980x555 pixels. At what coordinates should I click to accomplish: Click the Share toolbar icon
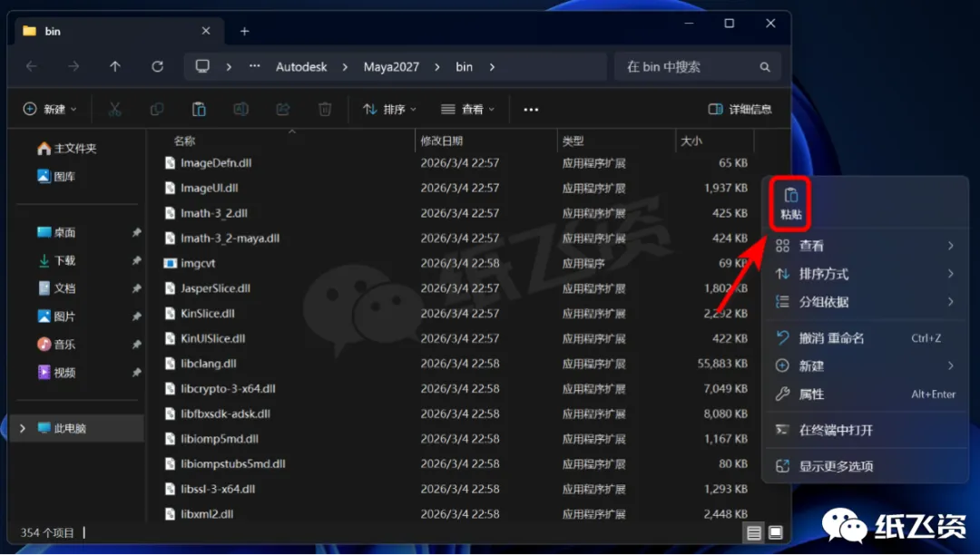click(283, 109)
